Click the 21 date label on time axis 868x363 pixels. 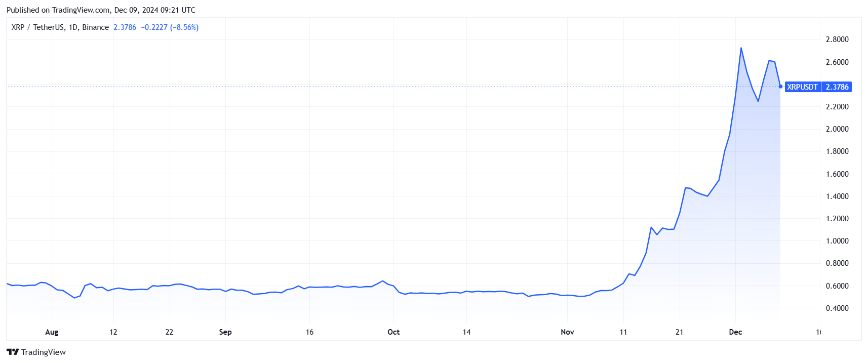click(679, 332)
